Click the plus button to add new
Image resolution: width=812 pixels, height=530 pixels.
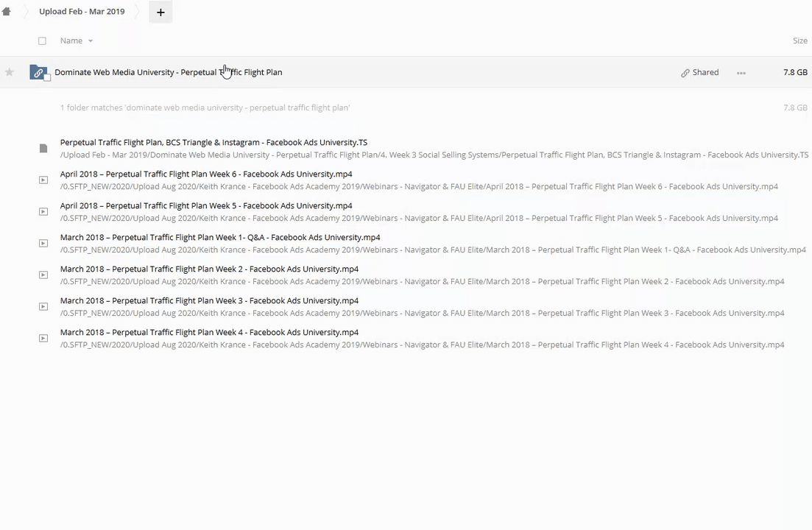[x=160, y=12]
